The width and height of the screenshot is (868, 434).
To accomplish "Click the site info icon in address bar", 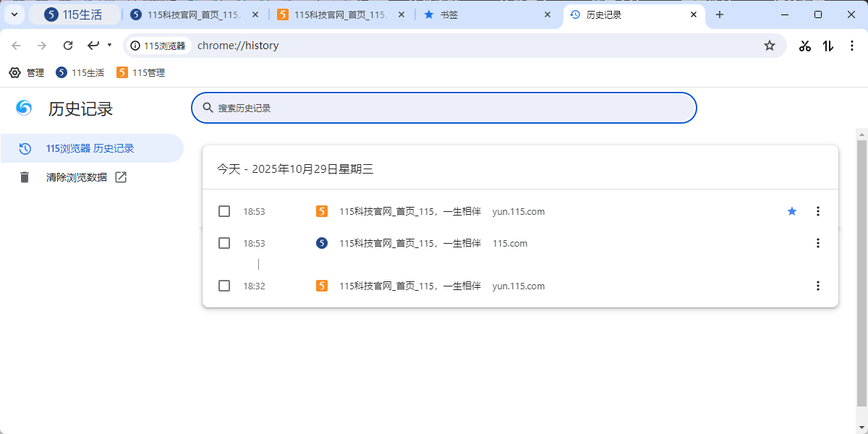I will point(135,46).
